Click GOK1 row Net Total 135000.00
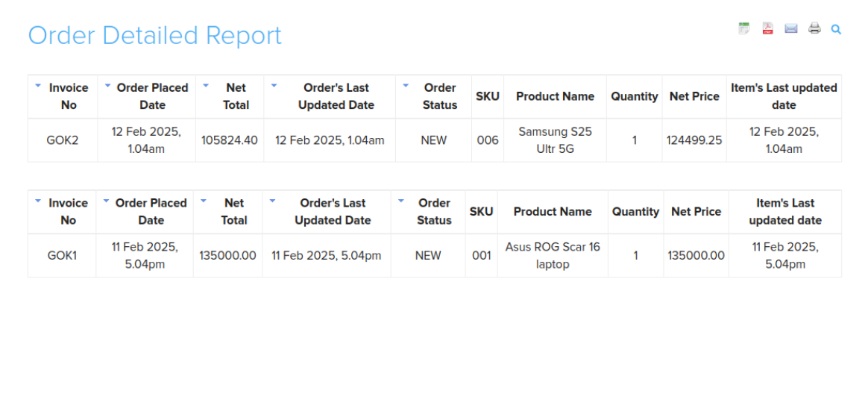This screenshot has height=414, width=868. point(227,255)
